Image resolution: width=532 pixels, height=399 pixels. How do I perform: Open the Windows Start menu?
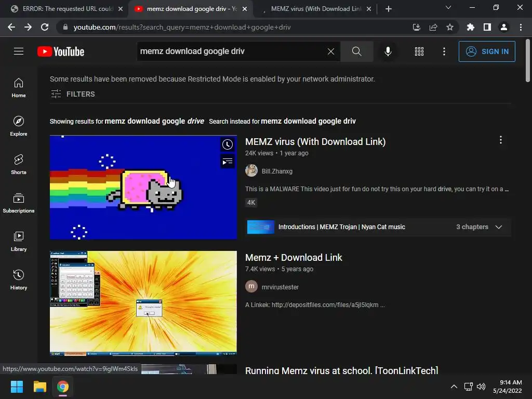pos(17,387)
